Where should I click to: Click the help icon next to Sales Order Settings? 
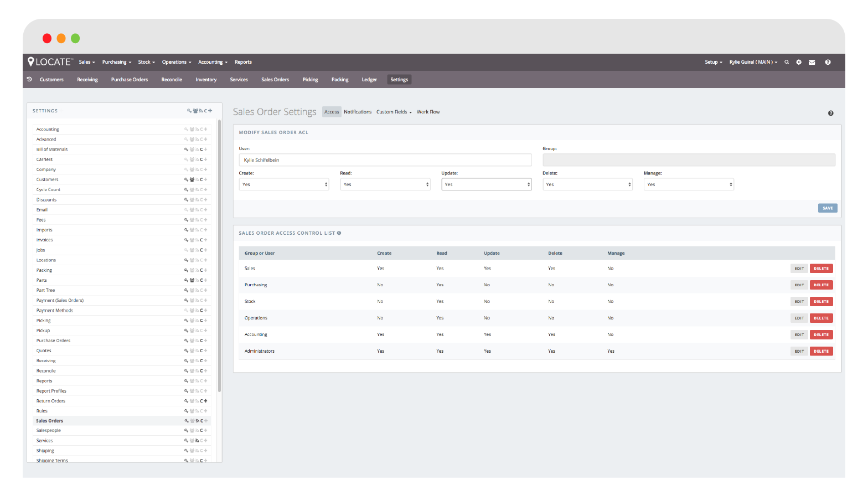tap(830, 113)
